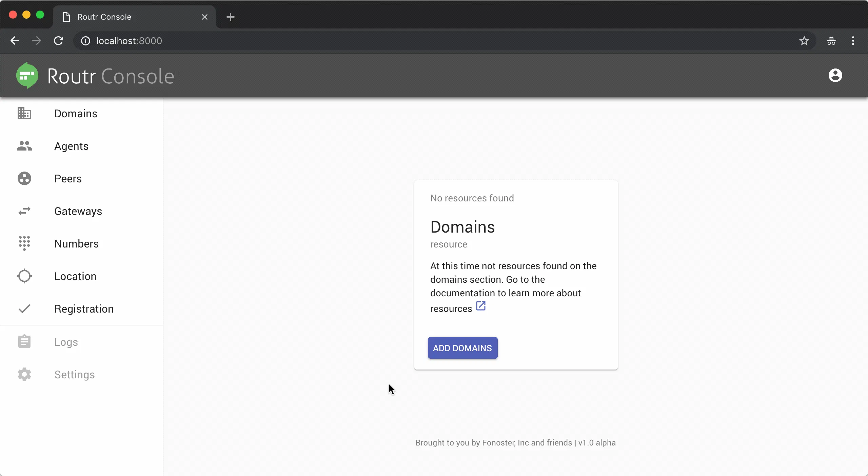Close the Routr Console tab
The image size is (868, 476).
[205, 17]
